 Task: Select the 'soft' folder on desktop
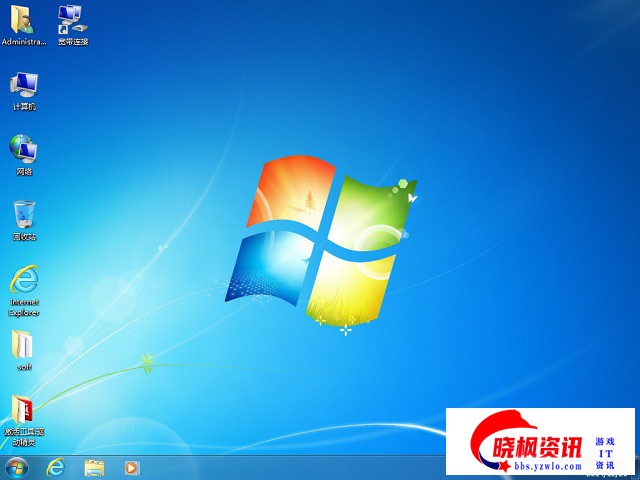pos(24,344)
